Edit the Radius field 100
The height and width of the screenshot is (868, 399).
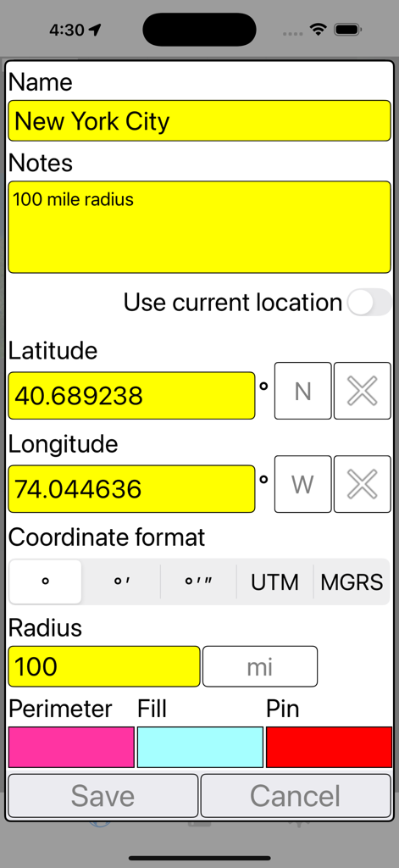coord(104,666)
